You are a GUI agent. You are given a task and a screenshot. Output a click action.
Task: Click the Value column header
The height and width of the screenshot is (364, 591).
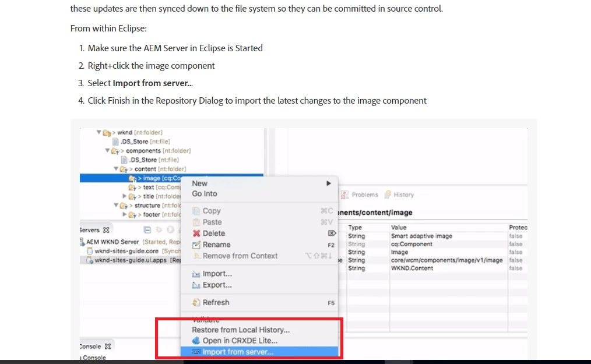click(399, 228)
